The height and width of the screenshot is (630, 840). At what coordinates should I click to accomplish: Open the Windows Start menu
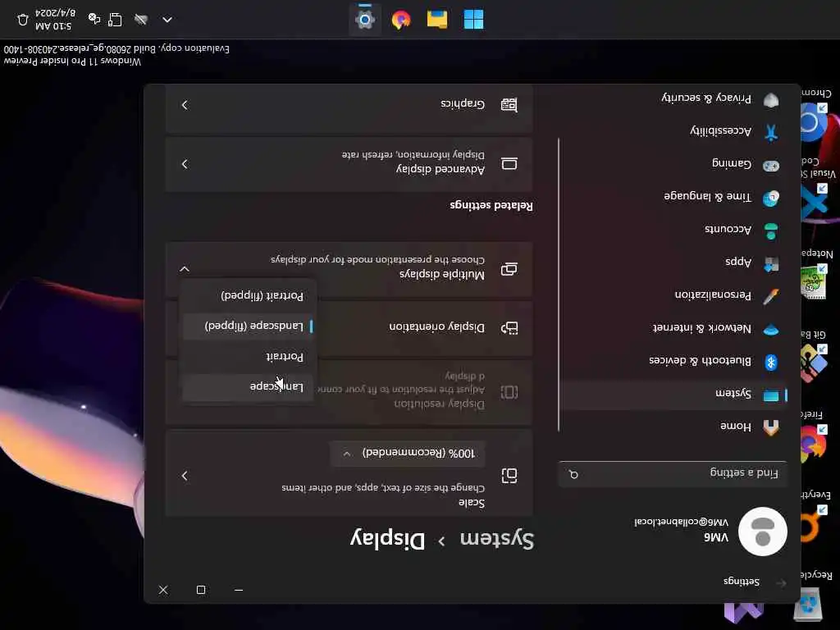(x=473, y=20)
